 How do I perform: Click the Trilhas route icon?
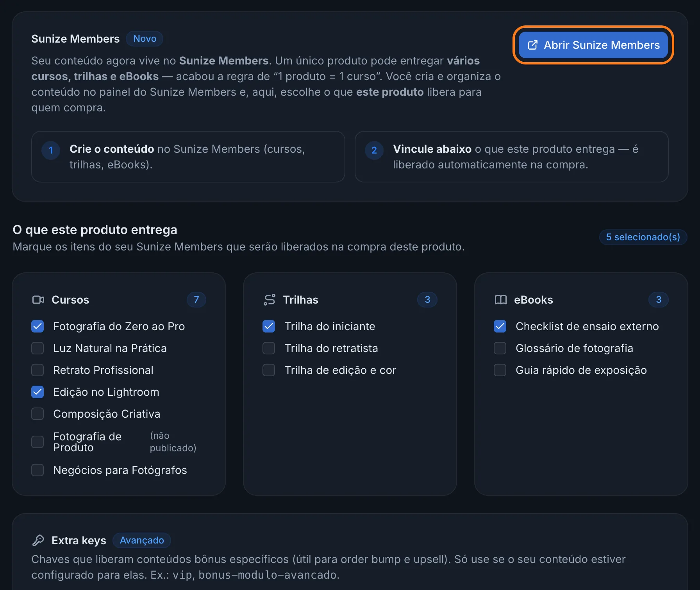click(270, 300)
